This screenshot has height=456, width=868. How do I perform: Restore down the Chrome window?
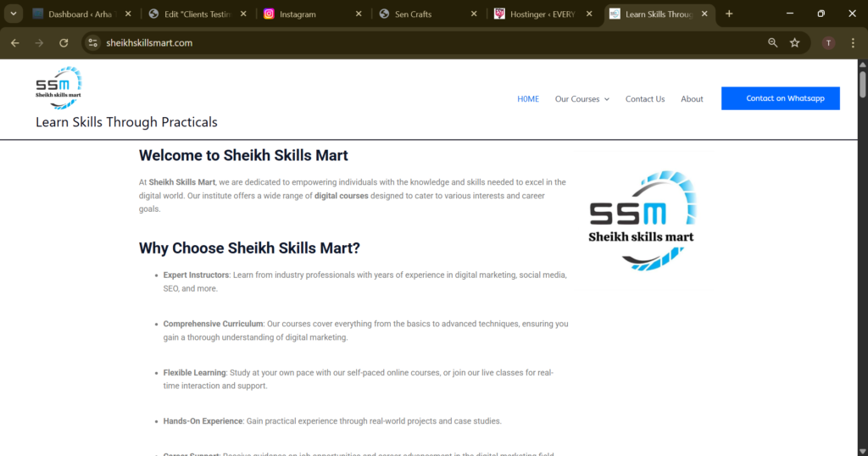[821, 14]
